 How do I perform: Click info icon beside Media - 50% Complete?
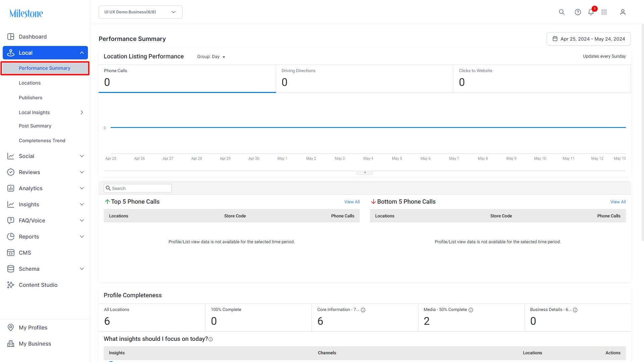click(x=471, y=310)
